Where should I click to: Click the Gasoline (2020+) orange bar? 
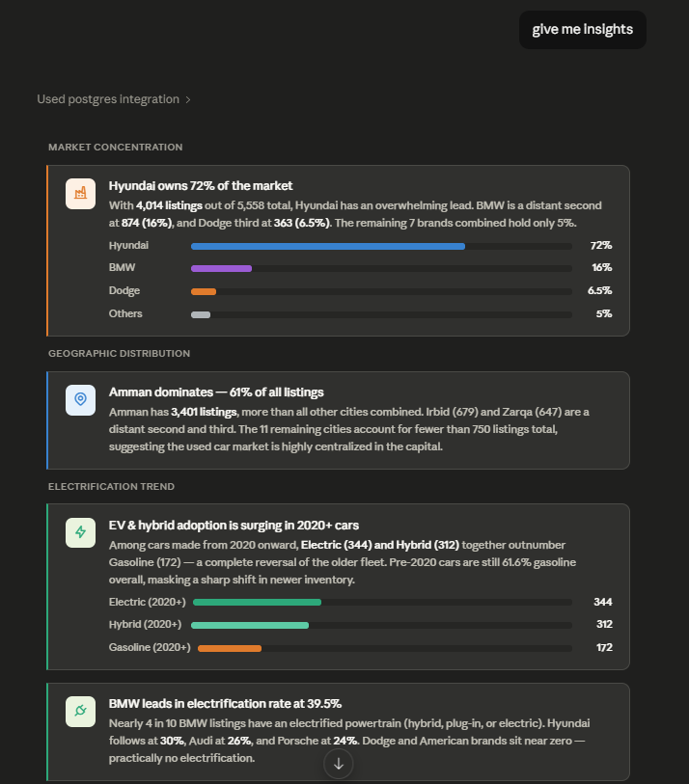pyautogui.click(x=229, y=648)
